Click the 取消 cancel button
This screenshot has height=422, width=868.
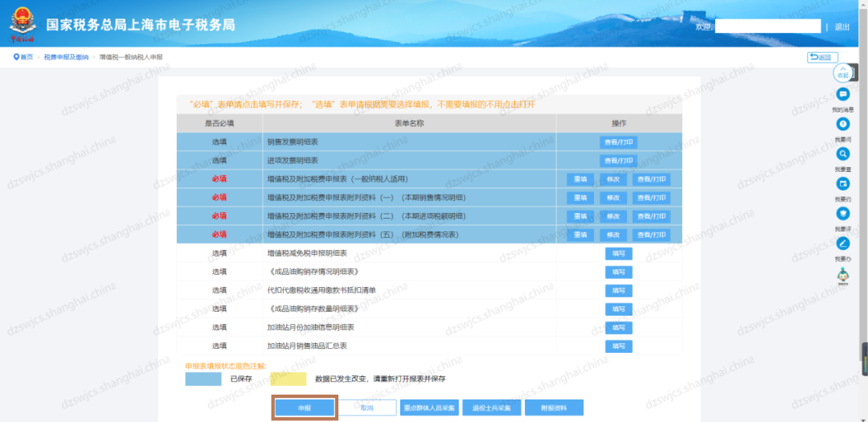click(x=367, y=408)
